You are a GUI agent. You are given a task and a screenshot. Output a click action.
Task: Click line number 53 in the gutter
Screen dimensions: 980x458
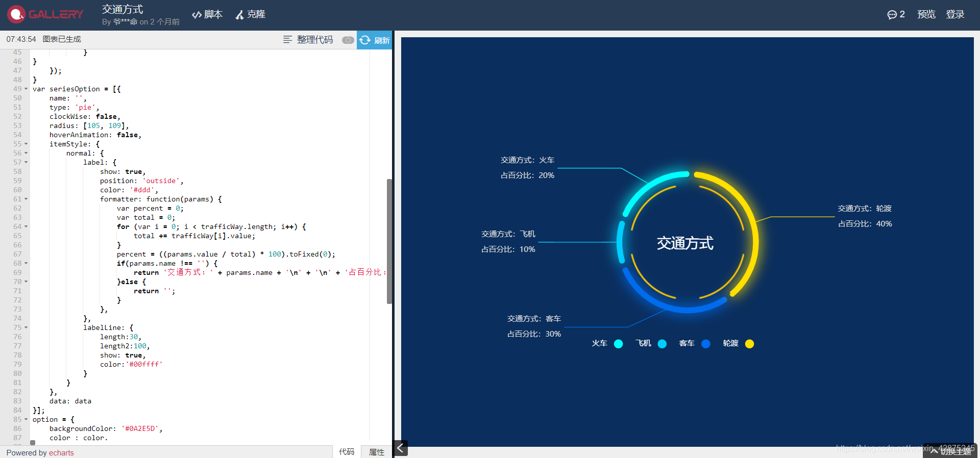[x=17, y=125]
